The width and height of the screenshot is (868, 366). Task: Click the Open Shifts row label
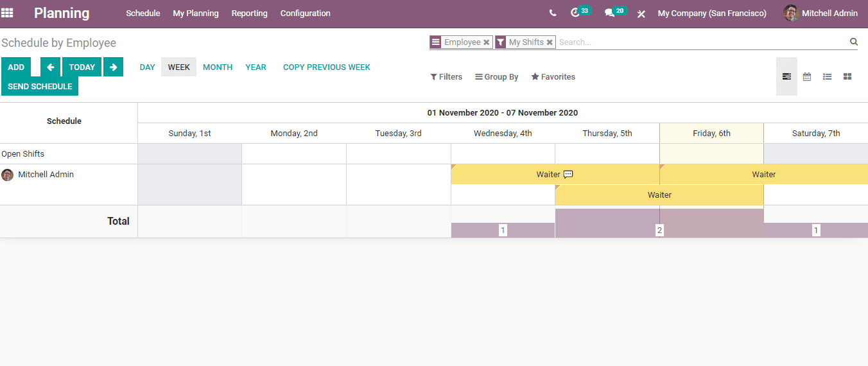point(23,154)
